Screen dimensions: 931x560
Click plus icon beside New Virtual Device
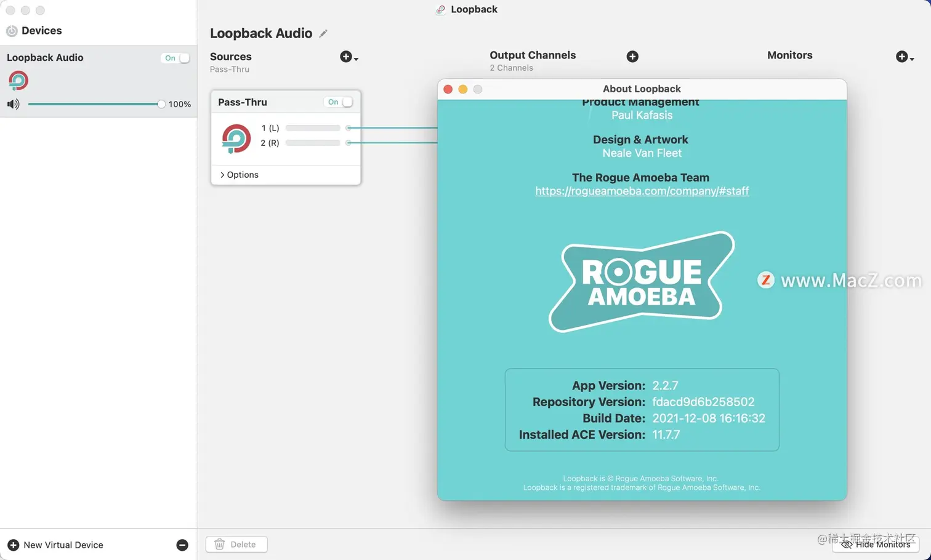(13, 545)
